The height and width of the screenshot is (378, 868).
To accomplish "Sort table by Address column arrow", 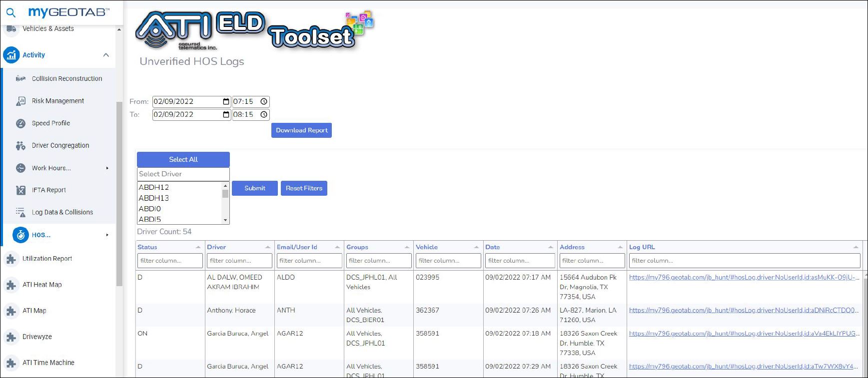I will [x=620, y=247].
